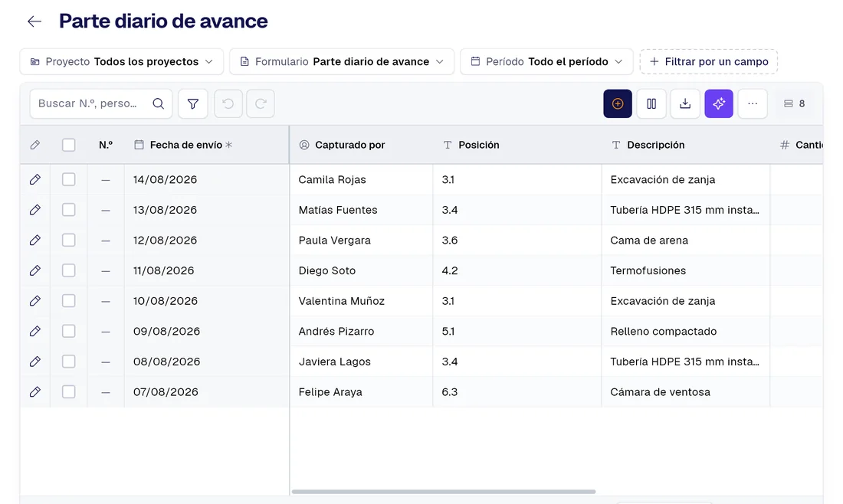Open the Proyecto dropdown filter
Screen dimensions: 843x504
pyautogui.click(x=122, y=62)
